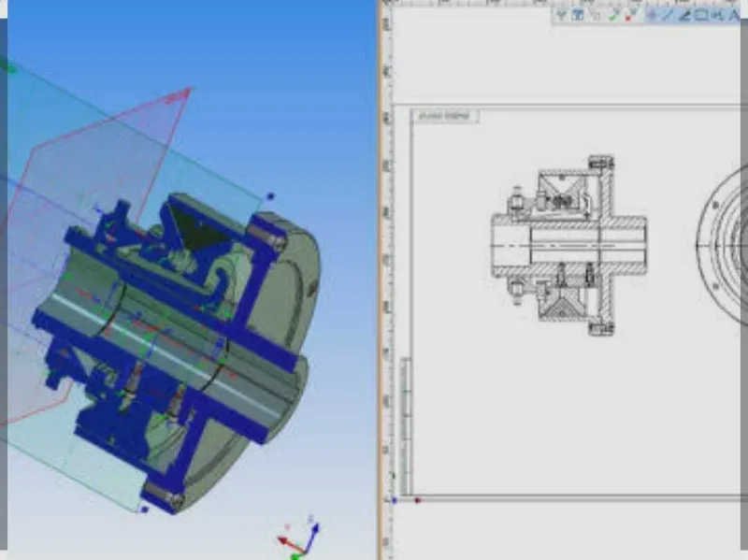Screen dimensions: 748x560
Task: Select the cross-section view on the drawing sheet
Action: pos(568,245)
